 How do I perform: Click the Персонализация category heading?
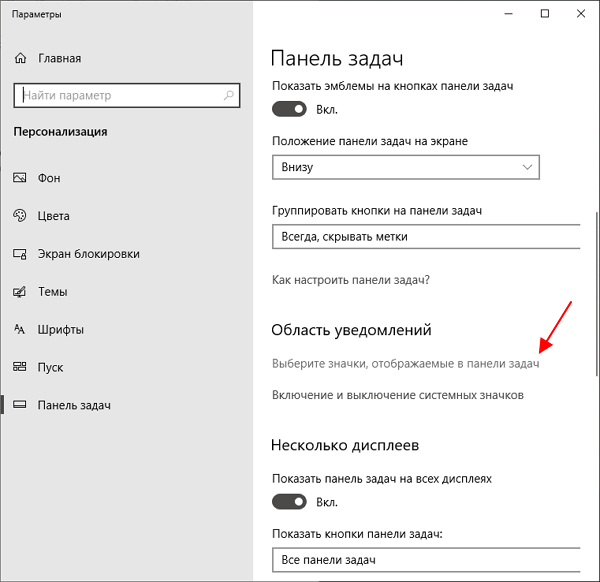point(60,132)
